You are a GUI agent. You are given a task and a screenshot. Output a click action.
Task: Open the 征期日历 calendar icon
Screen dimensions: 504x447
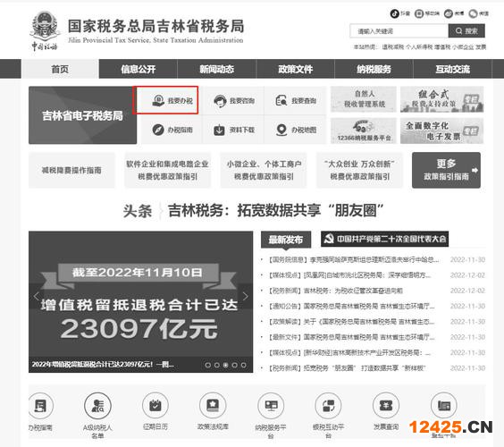coord(155,406)
